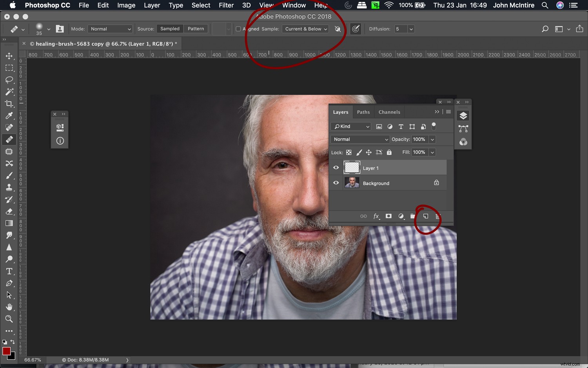Toggle visibility of Layer 1
Screen dimensions: 588x368
[x=336, y=168]
